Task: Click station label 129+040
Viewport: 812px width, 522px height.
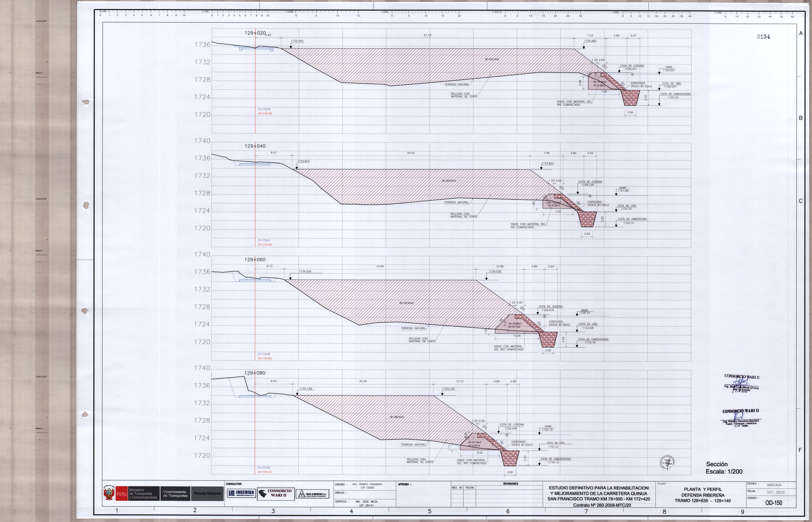Action: [255, 146]
